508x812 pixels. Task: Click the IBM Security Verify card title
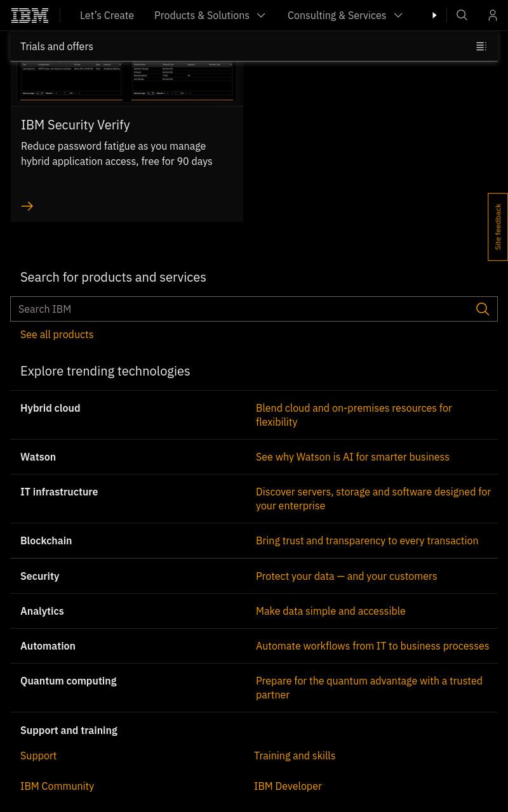(76, 125)
